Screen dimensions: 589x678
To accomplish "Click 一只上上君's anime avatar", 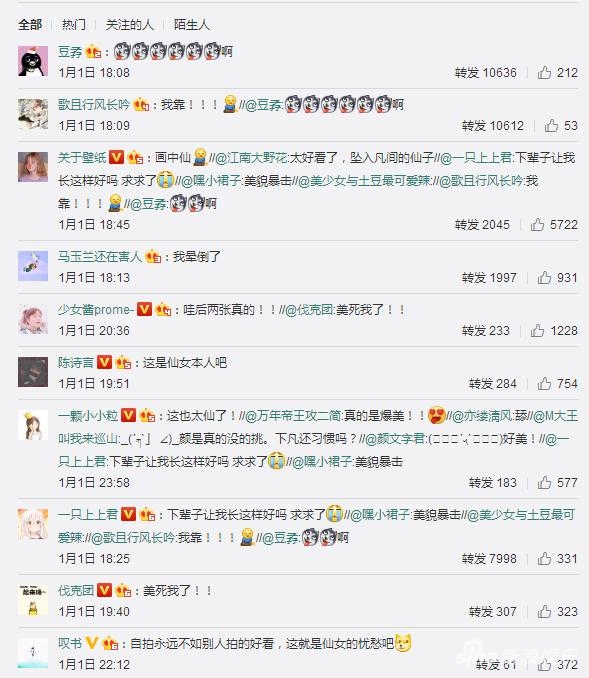I will point(33,524).
